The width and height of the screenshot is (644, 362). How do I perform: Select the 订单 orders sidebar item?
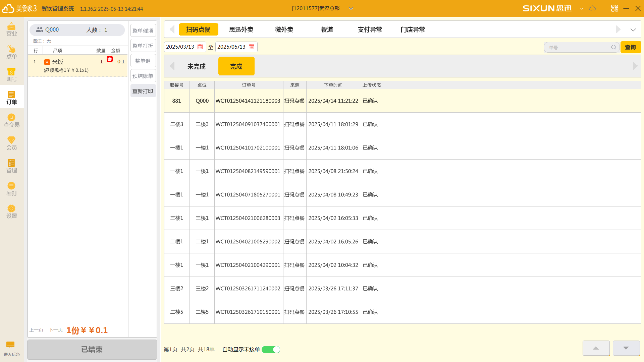pos(12,97)
